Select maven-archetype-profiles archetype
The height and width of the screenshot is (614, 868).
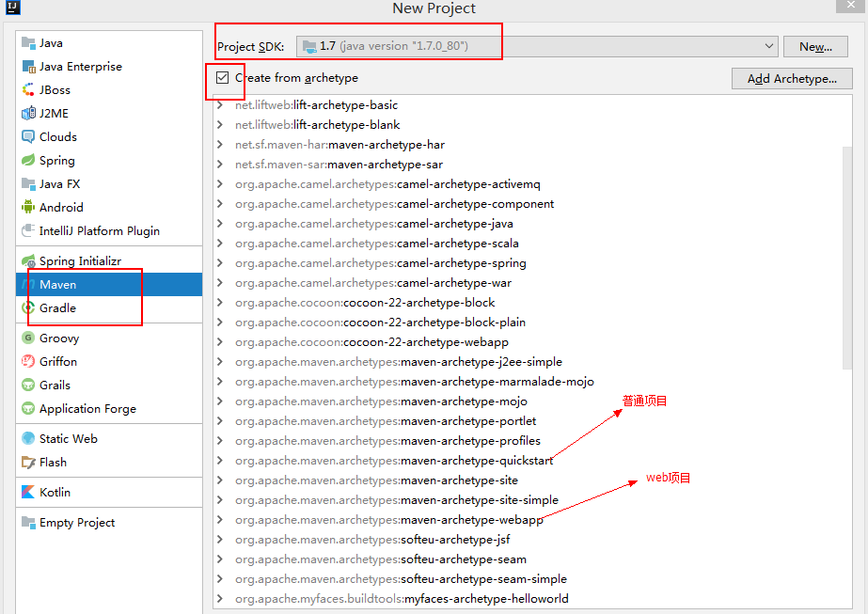[x=387, y=441]
